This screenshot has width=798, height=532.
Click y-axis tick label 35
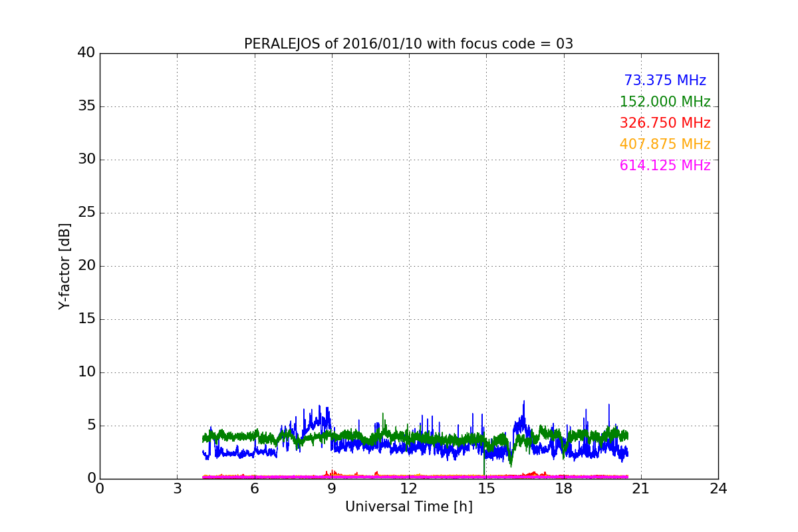point(86,106)
